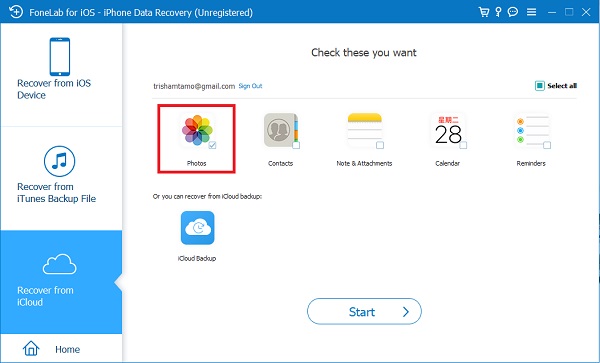
Task: Select the Photos flower icon
Action: point(197,130)
